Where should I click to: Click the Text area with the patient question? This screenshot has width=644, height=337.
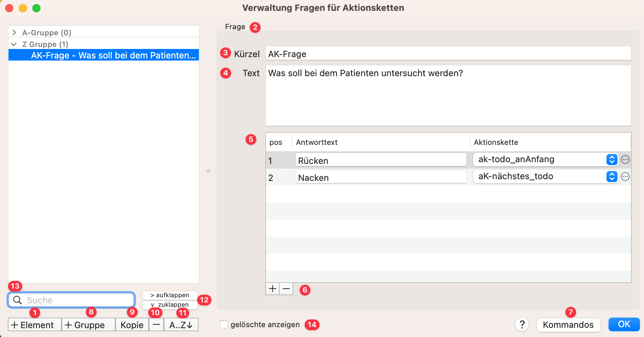pyautogui.click(x=448, y=96)
